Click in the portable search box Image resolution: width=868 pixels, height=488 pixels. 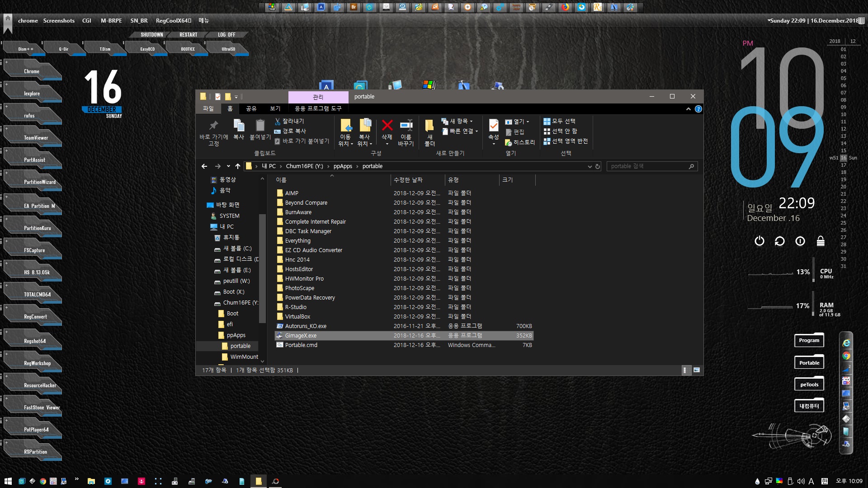(652, 166)
